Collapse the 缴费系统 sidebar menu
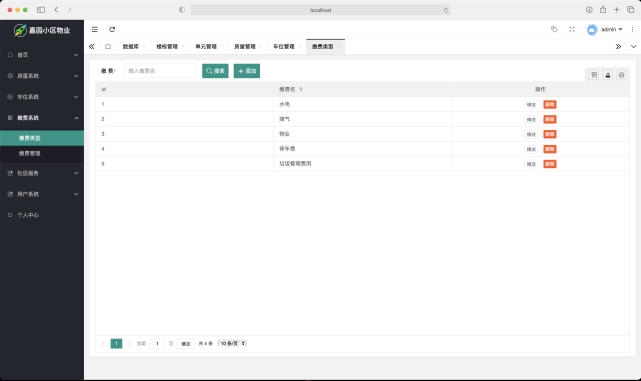Image resolution: width=641 pixels, height=381 pixels. pos(42,118)
